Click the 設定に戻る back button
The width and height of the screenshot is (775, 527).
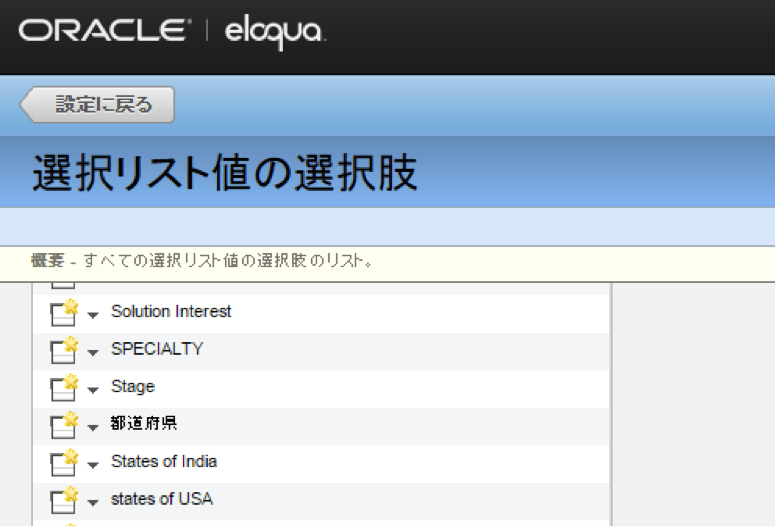(x=97, y=105)
